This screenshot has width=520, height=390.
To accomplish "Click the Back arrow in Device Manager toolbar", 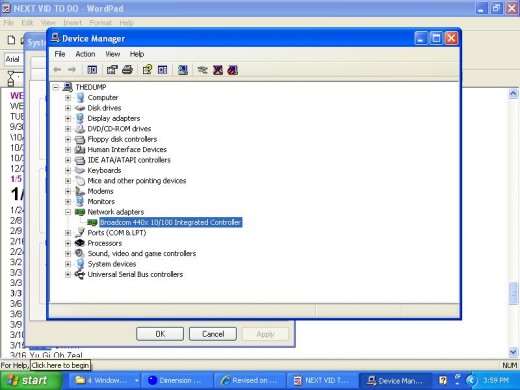I will pyautogui.click(x=57, y=70).
